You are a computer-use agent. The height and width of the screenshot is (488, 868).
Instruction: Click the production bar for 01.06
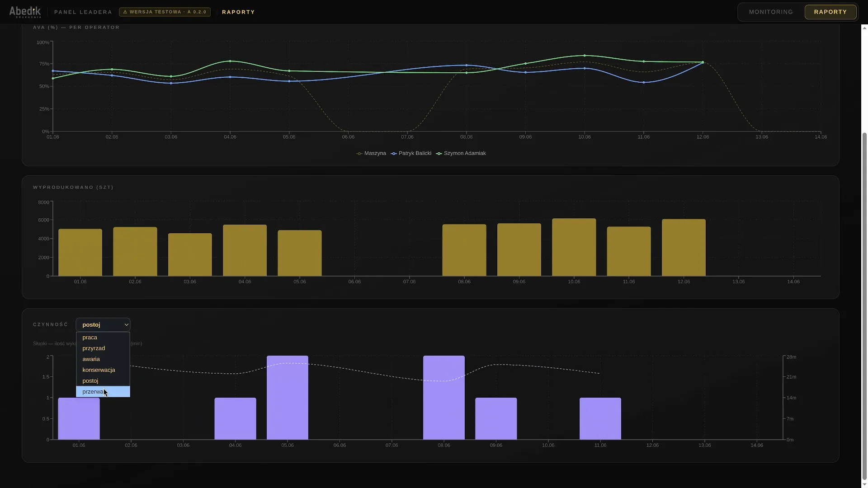pos(80,253)
